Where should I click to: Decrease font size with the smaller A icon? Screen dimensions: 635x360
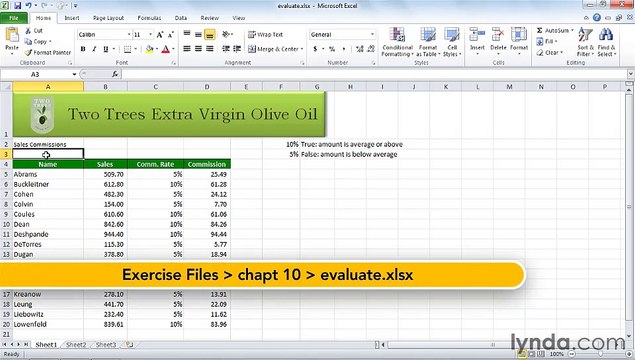[x=171, y=35]
